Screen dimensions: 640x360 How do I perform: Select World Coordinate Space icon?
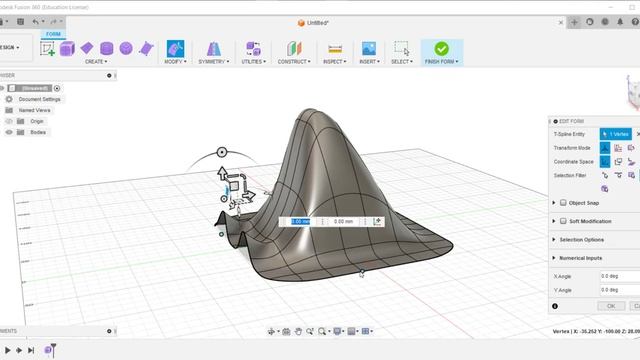(604, 162)
